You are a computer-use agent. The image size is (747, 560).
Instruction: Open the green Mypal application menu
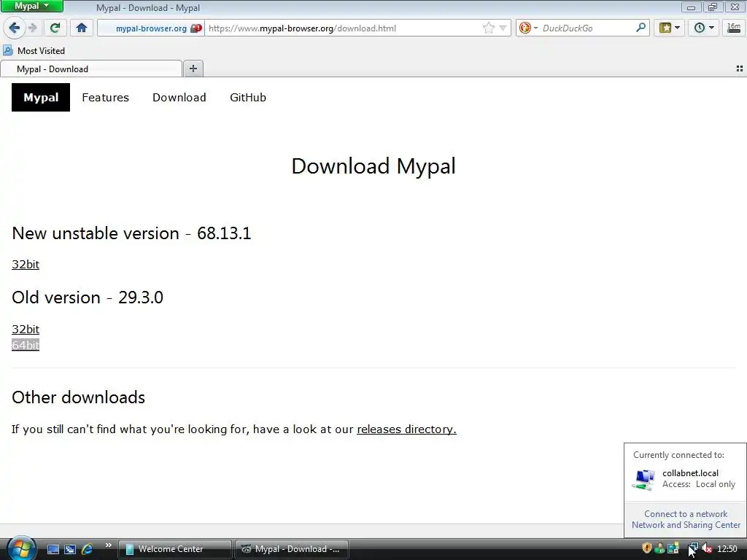tap(32, 6)
